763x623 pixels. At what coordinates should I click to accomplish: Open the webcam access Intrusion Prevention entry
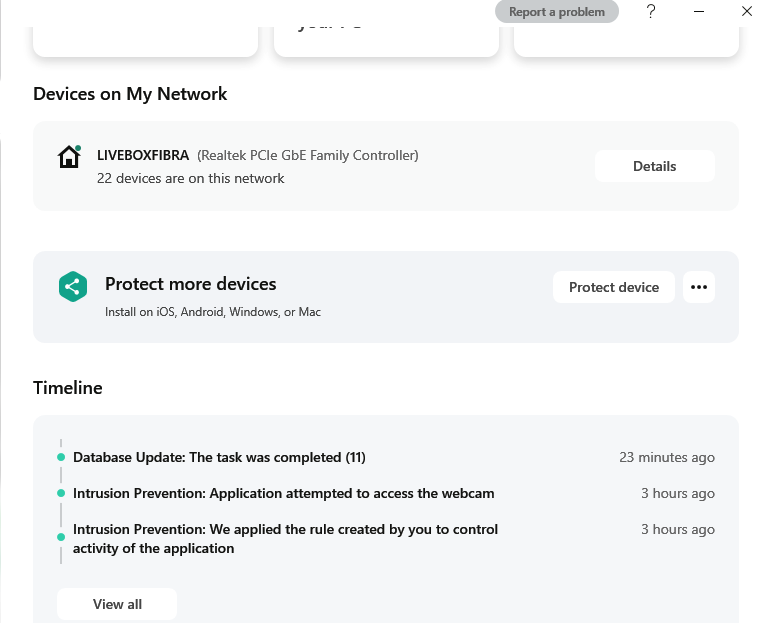(x=283, y=493)
